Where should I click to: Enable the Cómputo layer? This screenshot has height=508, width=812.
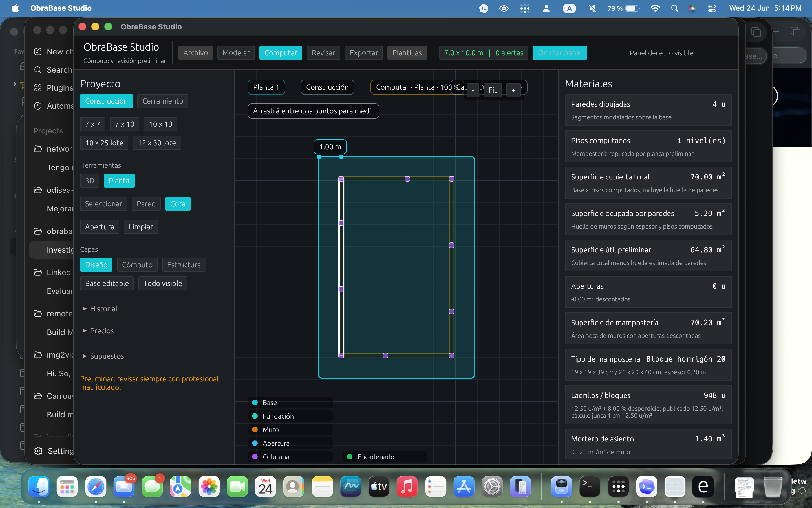pos(137,265)
